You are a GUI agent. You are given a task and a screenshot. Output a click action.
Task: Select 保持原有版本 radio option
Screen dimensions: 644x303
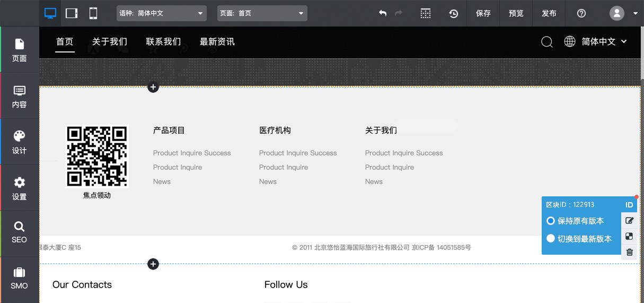[551, 221]
